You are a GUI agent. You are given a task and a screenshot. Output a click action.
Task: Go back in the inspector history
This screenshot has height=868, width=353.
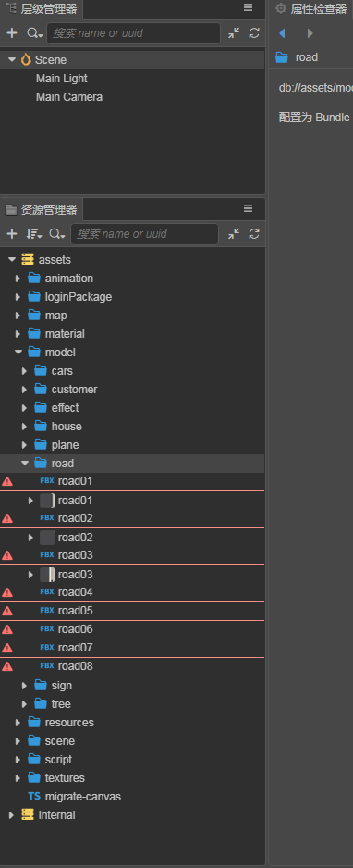(282, 33)
